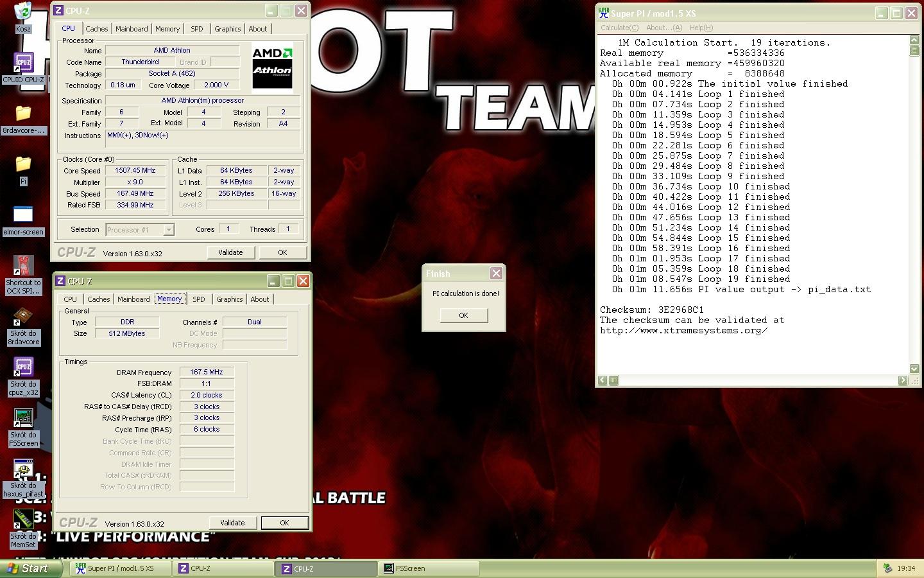Open CPU tab in lower CPU-Z window
The image size is (924, 578).
point(71,299)
